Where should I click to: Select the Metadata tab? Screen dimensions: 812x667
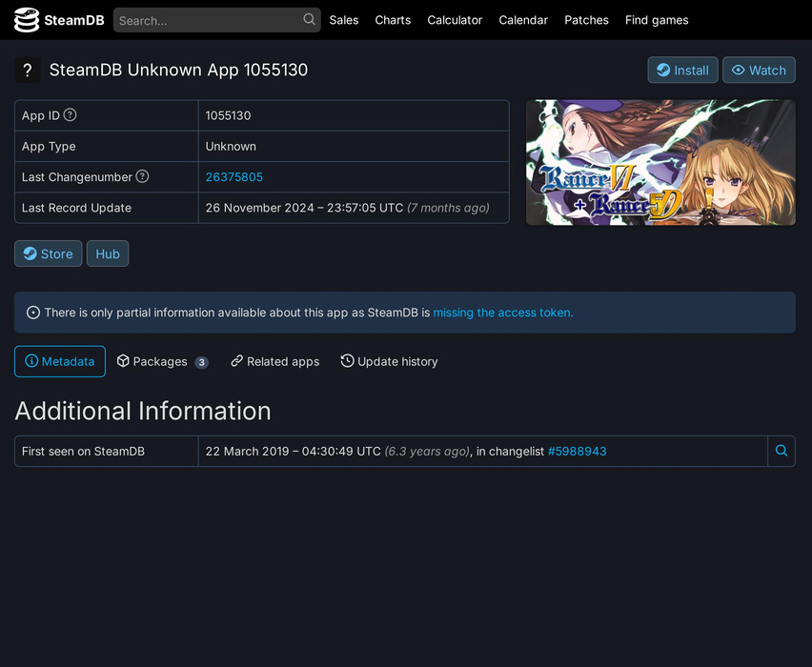[60, 361]
